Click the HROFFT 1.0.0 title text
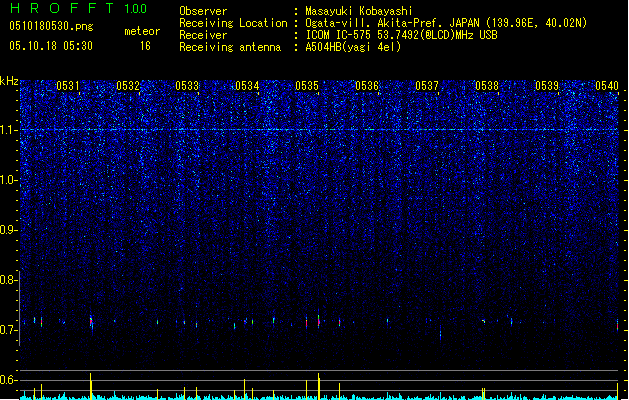The width and height of the screenshot is (629, 400). 79,8
